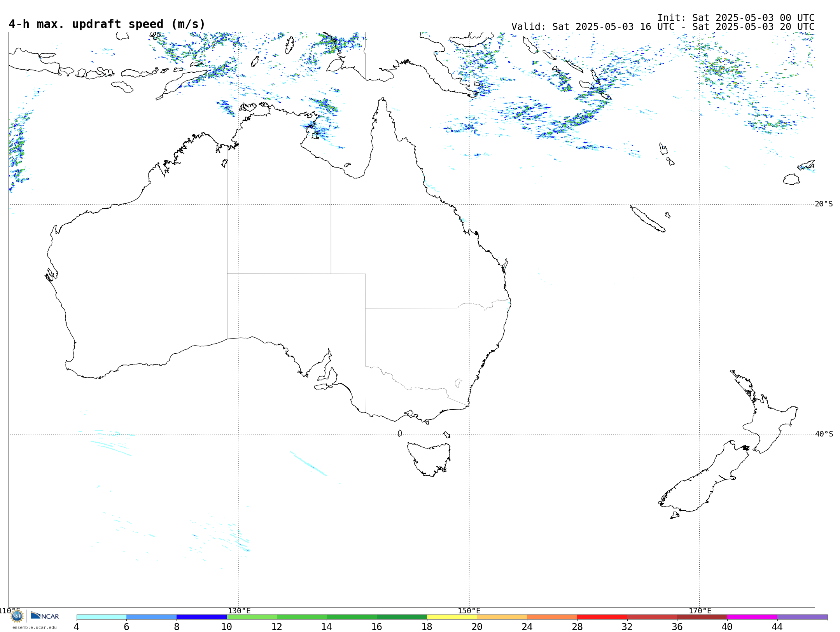Click the colorbar tick label '28'
The image size is (840, 632).
(577, 627)
